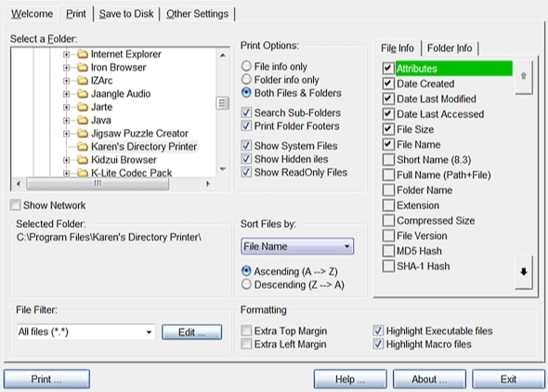The width and height of the screenshot is (548, 392).
Task: Click the Iron Browser folder icon
Action: click(82, 68)
